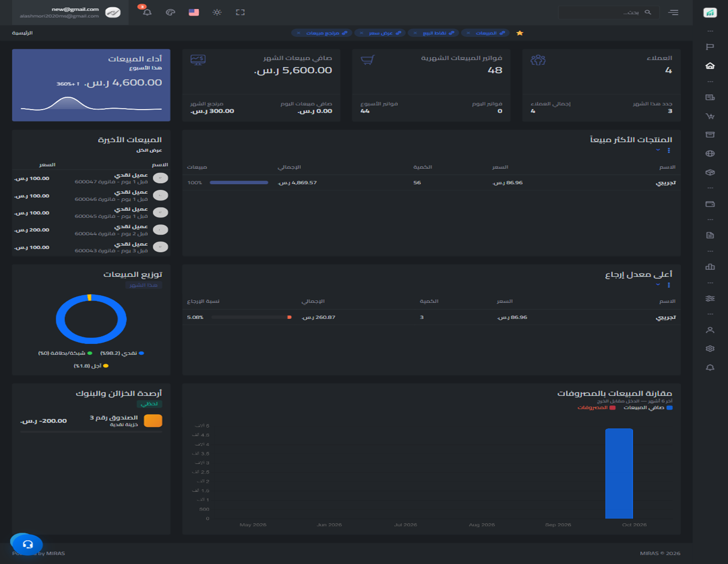This screenshot has height=564, width=728.
Task: Open the theme color palette icon
Action: click(x=170, y=12)
